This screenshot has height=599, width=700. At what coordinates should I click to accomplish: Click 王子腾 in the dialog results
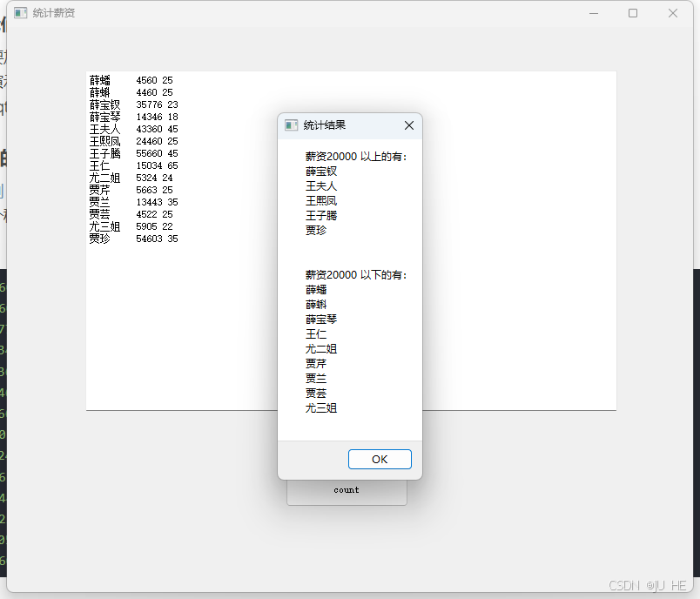(x=321, y=216)
